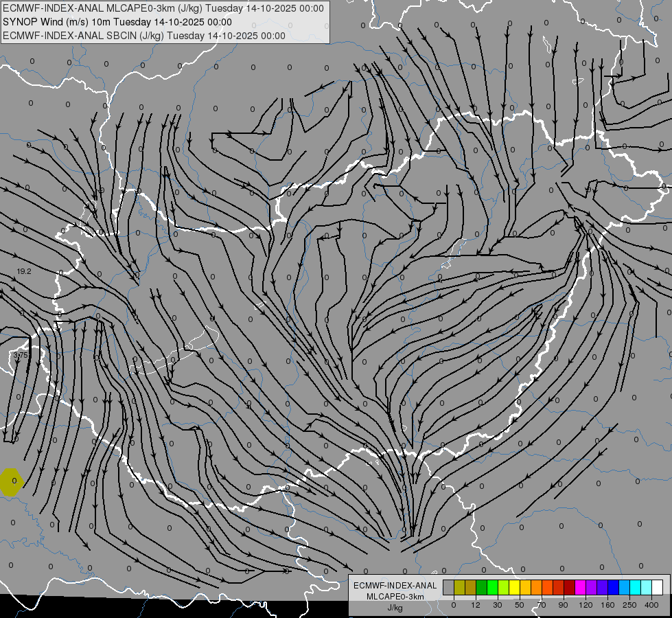The width and height of the screenshot is (672, 618).
Task: Click the SYNOP Wind 10m title line
Action: (117, 22)
